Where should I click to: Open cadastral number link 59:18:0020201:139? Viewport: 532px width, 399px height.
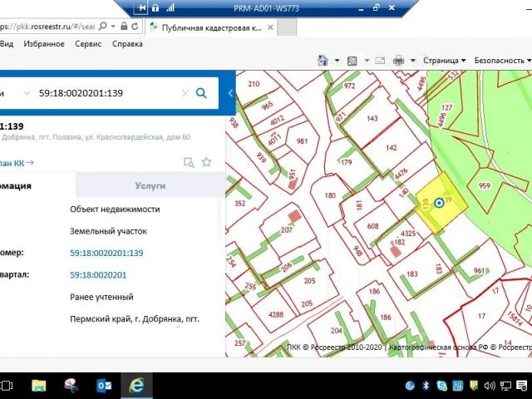pos(106,253)
